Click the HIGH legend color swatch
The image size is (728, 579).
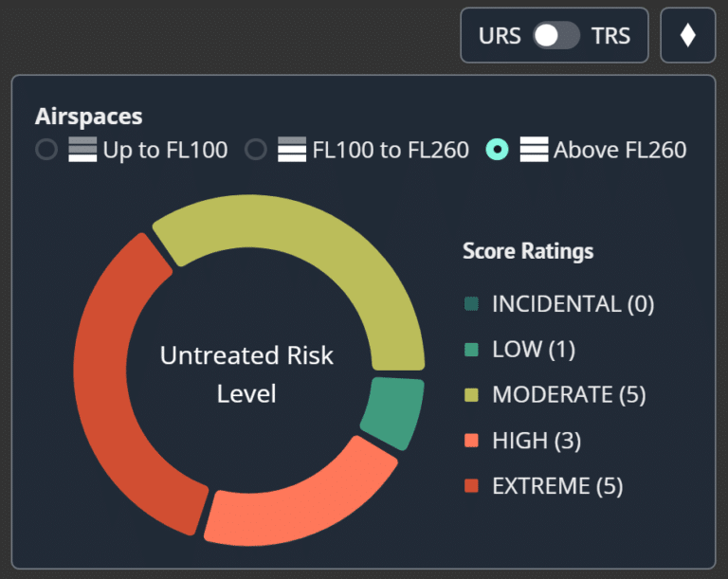point(471,440)
